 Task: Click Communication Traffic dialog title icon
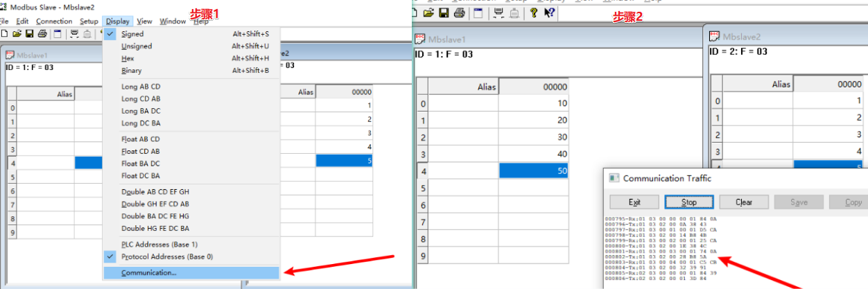[614, 178]
